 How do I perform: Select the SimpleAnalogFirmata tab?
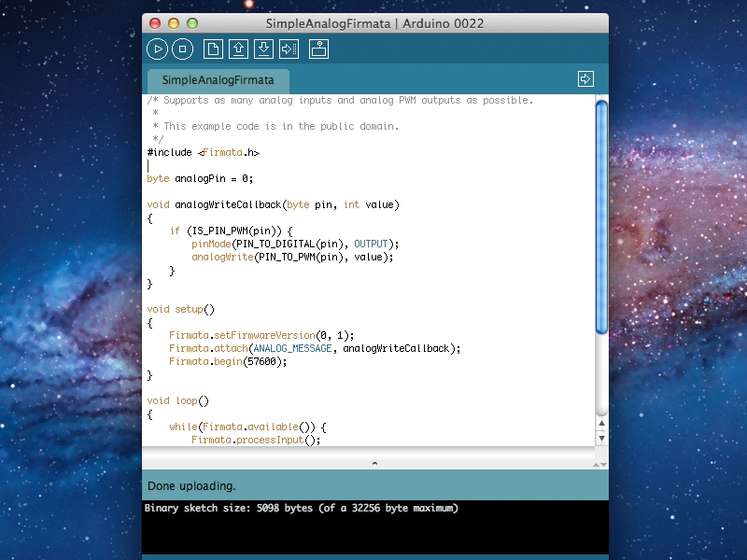(x=218, y=80)
